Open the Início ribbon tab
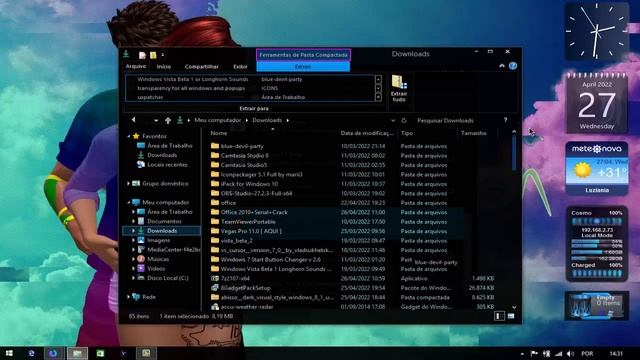Screen dimensions: 640x360 (164, 67)
